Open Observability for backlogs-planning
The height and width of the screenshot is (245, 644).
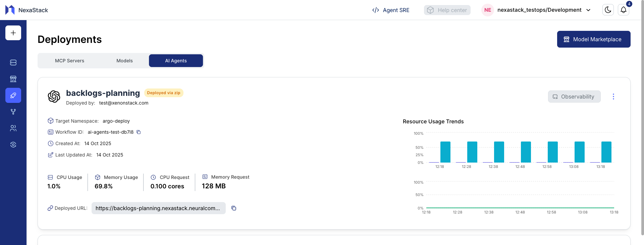pyautogui.click(x=574, y=97)
